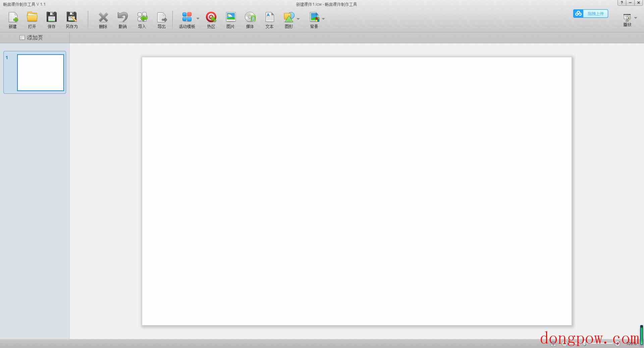Import content using the 导入 icon

(x=142, y=20)
